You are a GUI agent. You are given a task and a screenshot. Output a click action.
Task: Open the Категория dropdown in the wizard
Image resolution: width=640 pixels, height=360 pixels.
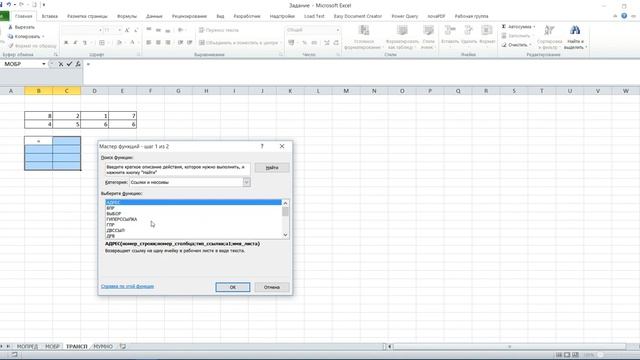(x=247, y=182)
